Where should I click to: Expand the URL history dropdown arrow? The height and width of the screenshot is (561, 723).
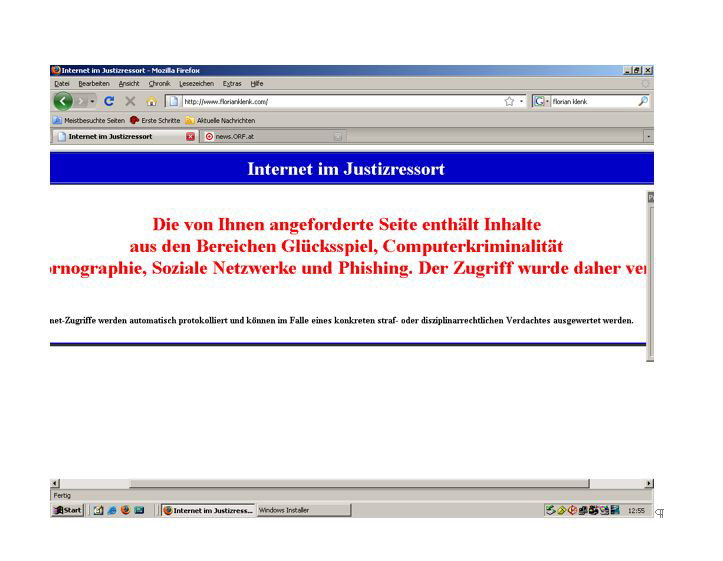pos(521,101)
